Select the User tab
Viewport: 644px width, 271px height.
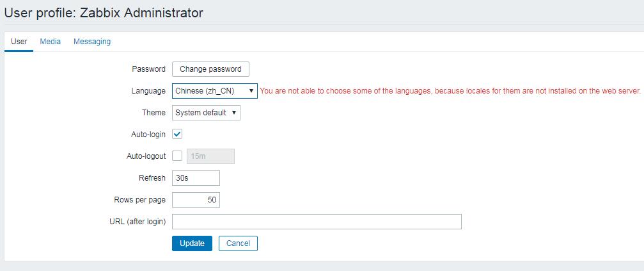pyautogui.click(x=19, y=42)
